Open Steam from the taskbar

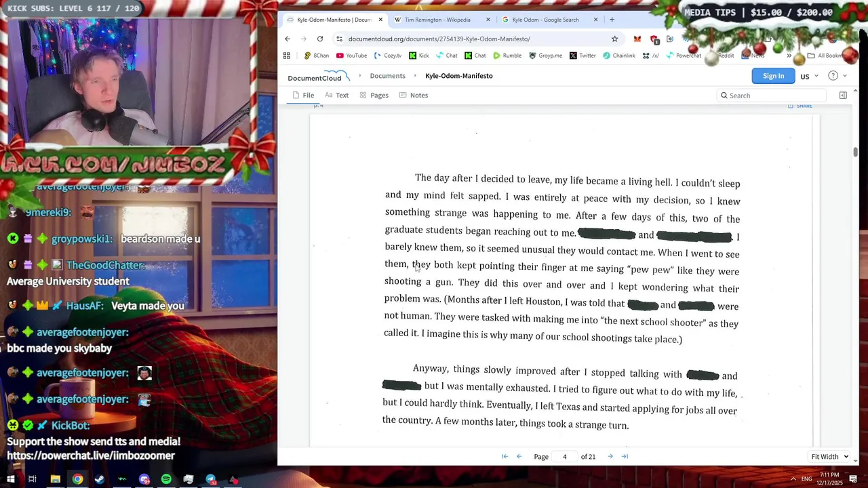tap(100, 479)
